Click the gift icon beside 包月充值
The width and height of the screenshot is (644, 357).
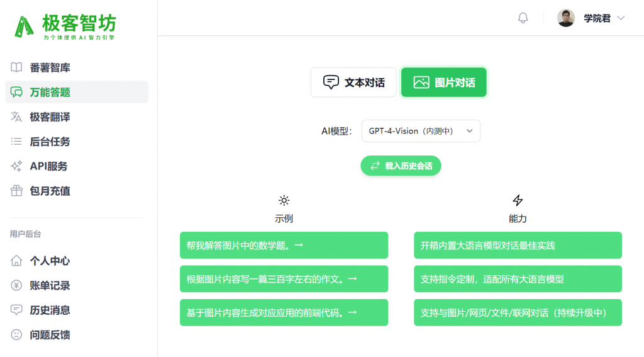(x=16, y=191)
